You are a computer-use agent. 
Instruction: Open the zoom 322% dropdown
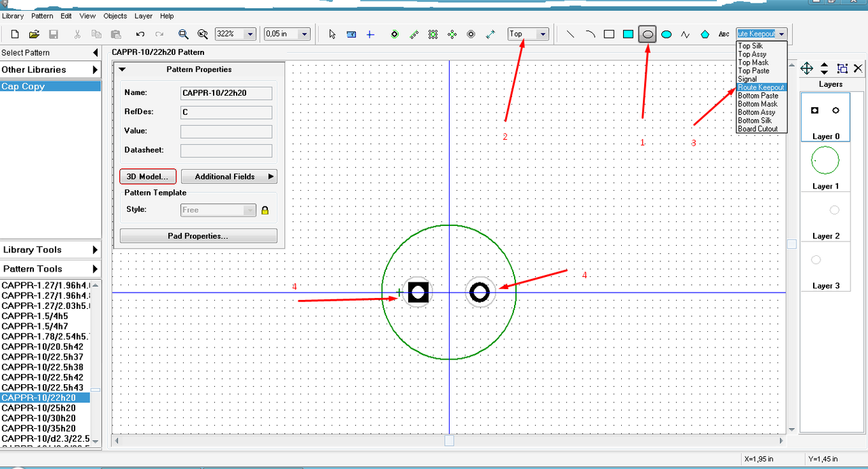250,34
